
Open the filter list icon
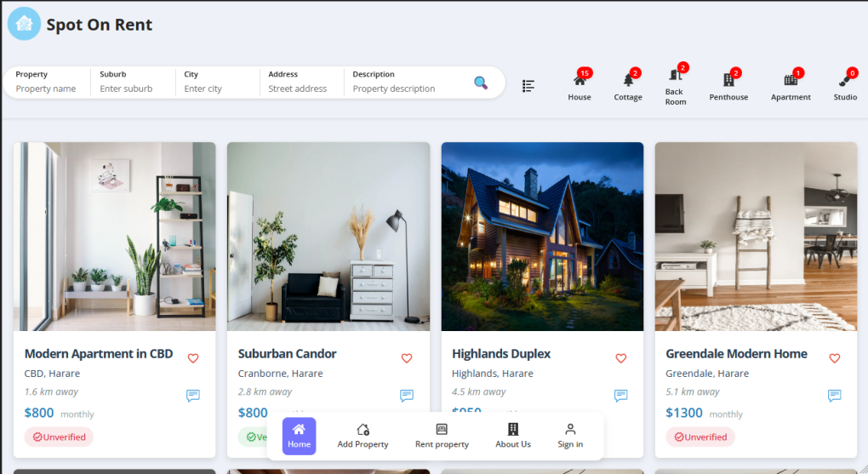click(528, 86)
